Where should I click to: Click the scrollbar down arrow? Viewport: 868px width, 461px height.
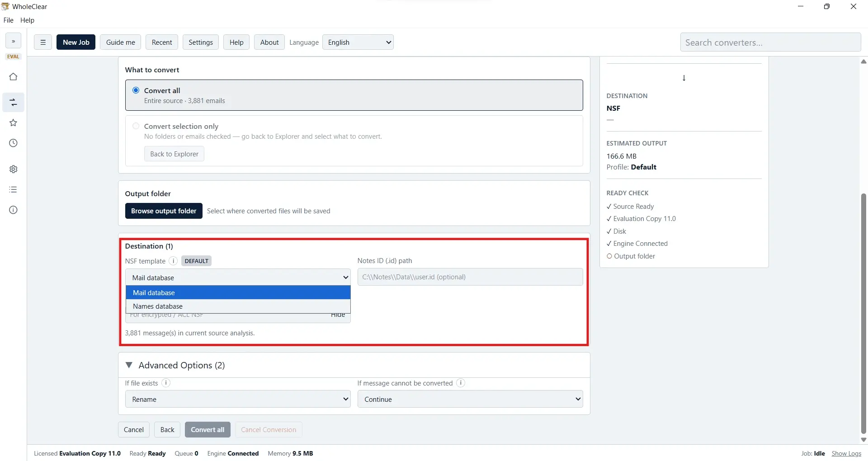(x=863, y=439)
